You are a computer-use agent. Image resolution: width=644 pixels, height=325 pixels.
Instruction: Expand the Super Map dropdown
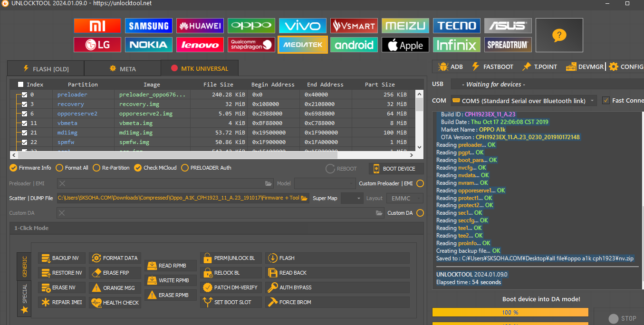(x=352, y=198)
